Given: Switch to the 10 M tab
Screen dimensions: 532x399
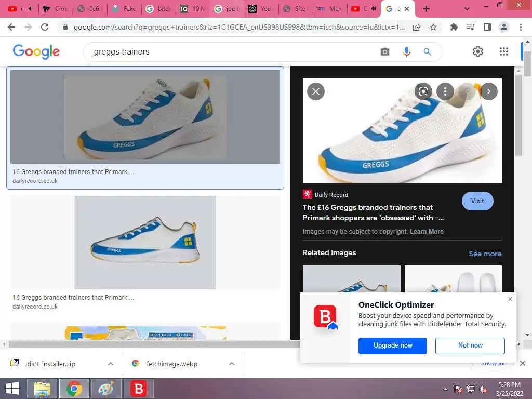Looking at the screenshot, I should tap(193, 9).
